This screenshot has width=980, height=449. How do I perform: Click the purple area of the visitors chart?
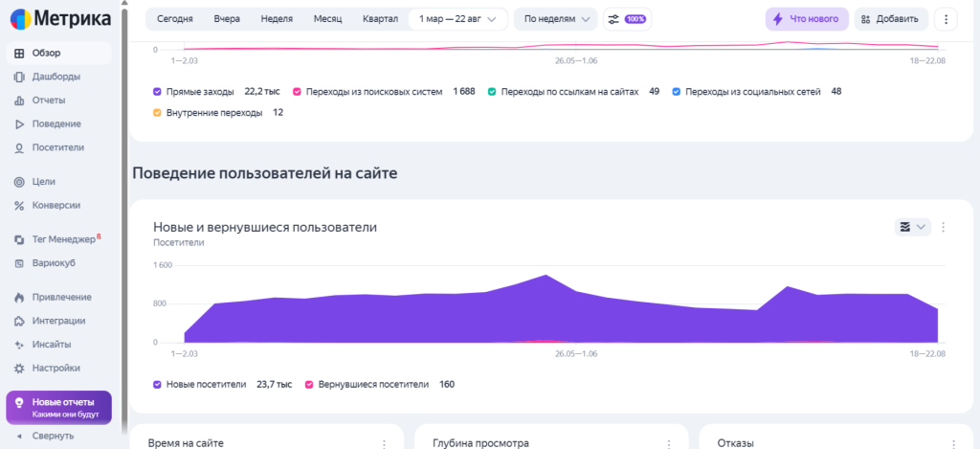pyautogui.click(x=479, y=316)
